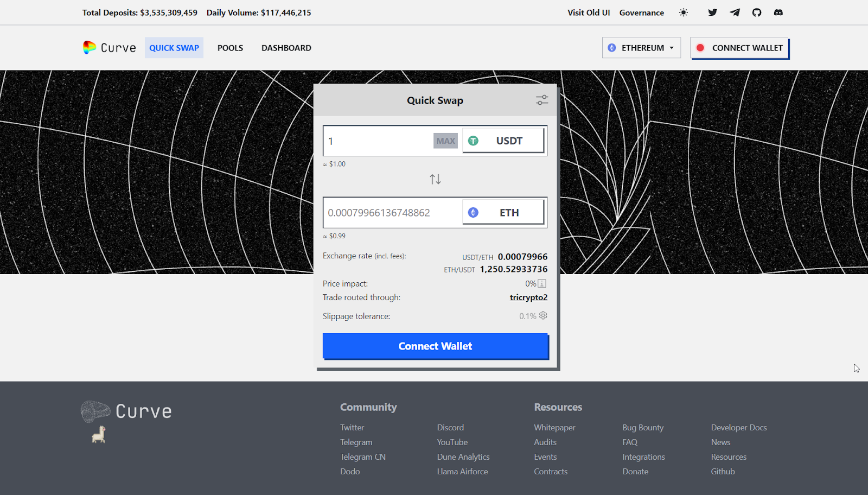Click the ETH/USDT rate 1,250.52933736
This screenshot has height=495, width=868.
point(514,269)
